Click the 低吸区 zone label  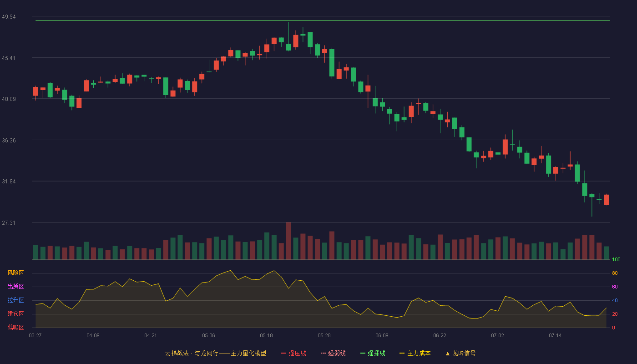pyautogui.click(x=15, y=328)
